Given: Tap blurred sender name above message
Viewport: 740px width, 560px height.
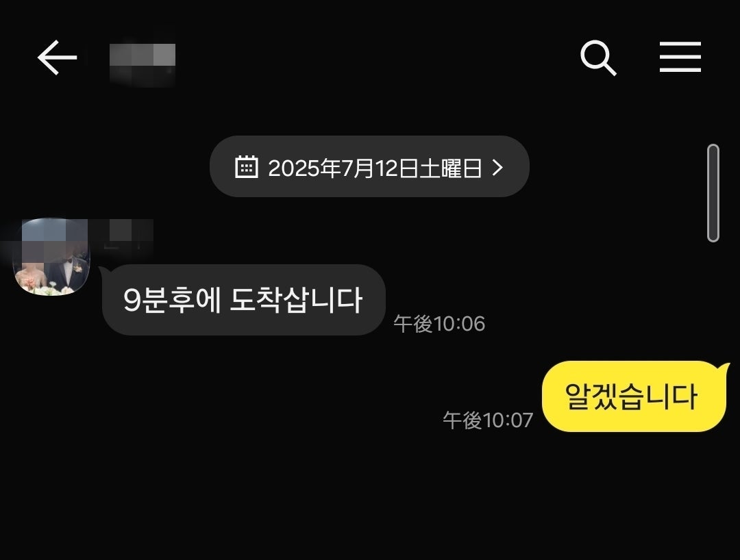Looking at the screenshot, I should tap(122, 236).
